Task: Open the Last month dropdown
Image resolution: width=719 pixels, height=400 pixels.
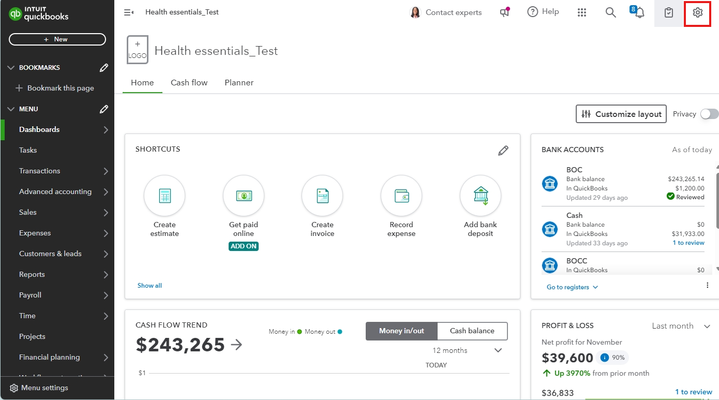Action: coord(681,326)
